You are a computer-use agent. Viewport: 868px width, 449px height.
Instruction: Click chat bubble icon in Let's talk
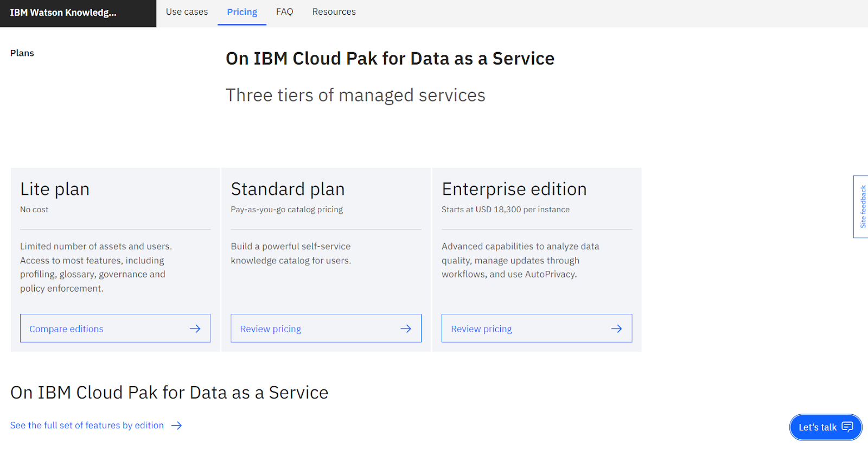pos(847,427)
